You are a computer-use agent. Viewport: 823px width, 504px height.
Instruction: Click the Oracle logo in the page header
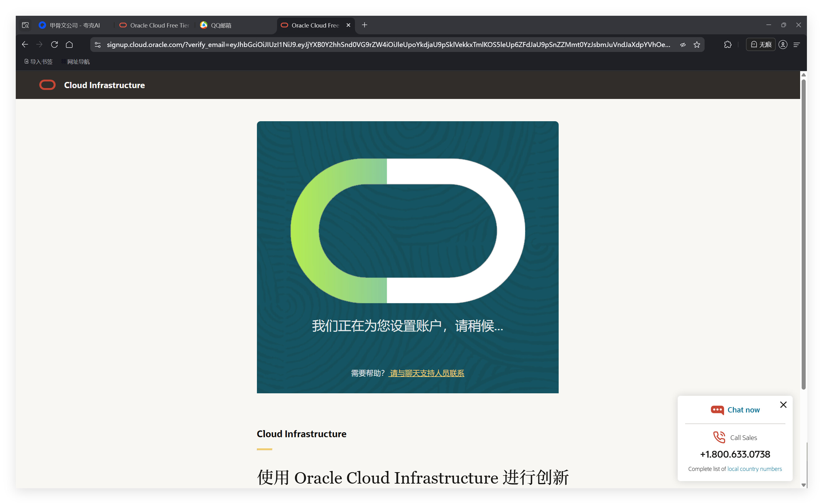[47, 85]
